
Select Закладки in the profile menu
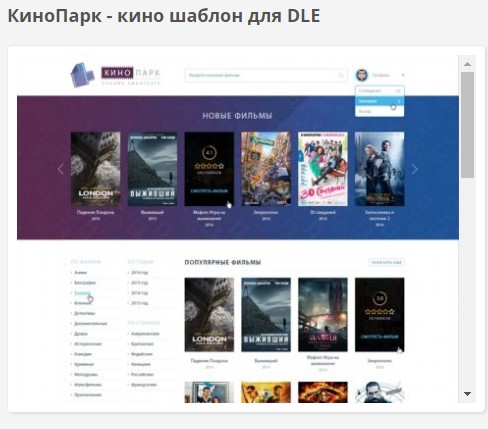tap(380, 101)
